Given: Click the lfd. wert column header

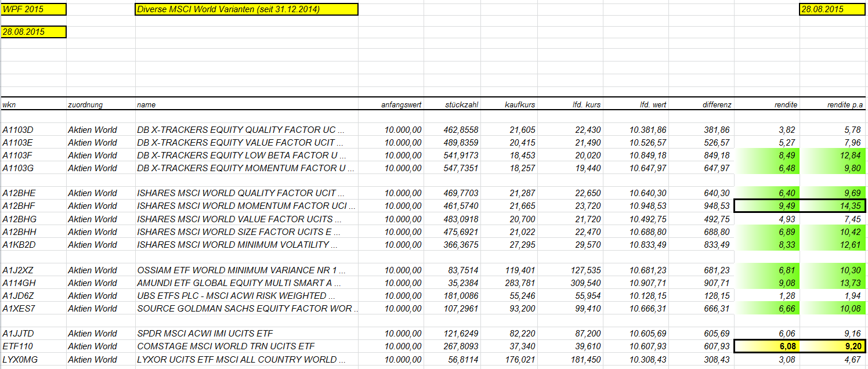Looking at the screenshot, I should coord(636,104).
